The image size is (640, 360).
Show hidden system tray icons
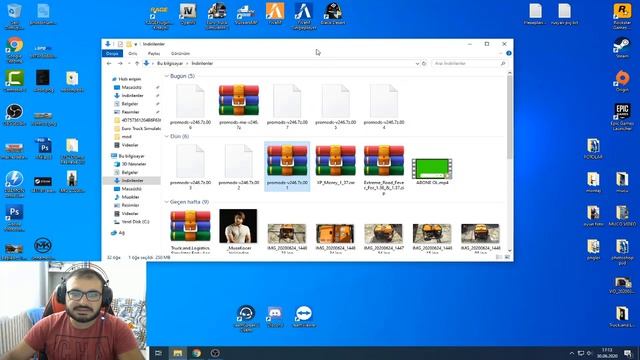[571, 353]
